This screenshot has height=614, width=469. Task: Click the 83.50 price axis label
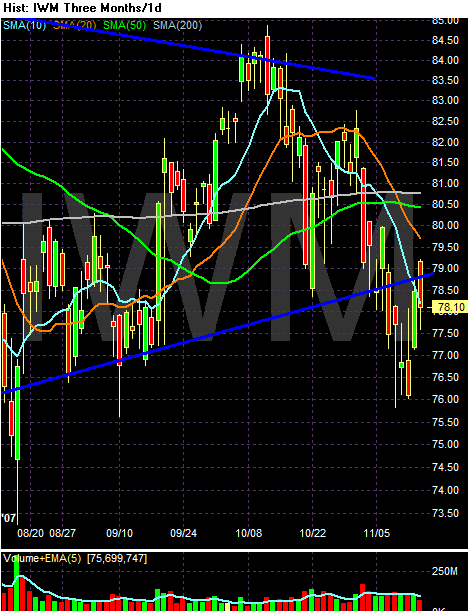click(447, 81)
